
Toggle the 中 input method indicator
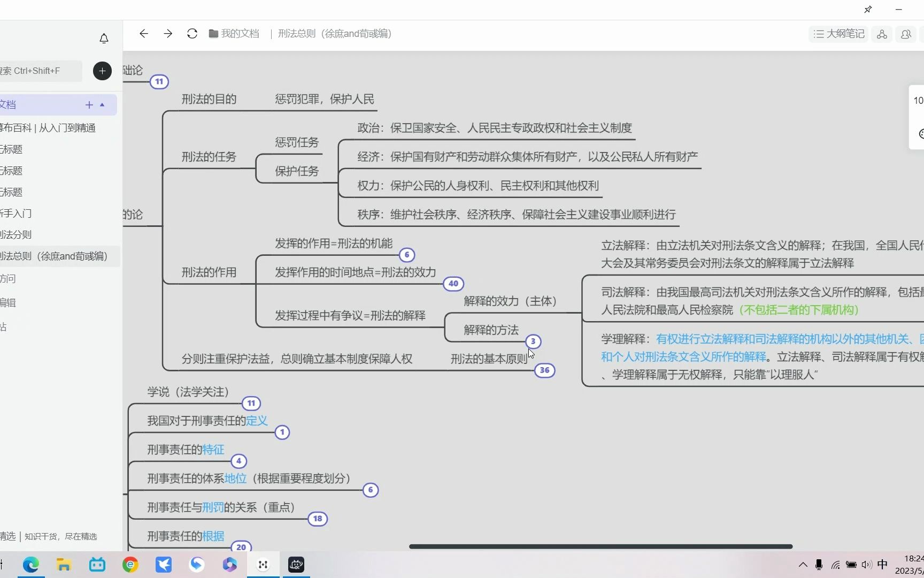point(883,565)
